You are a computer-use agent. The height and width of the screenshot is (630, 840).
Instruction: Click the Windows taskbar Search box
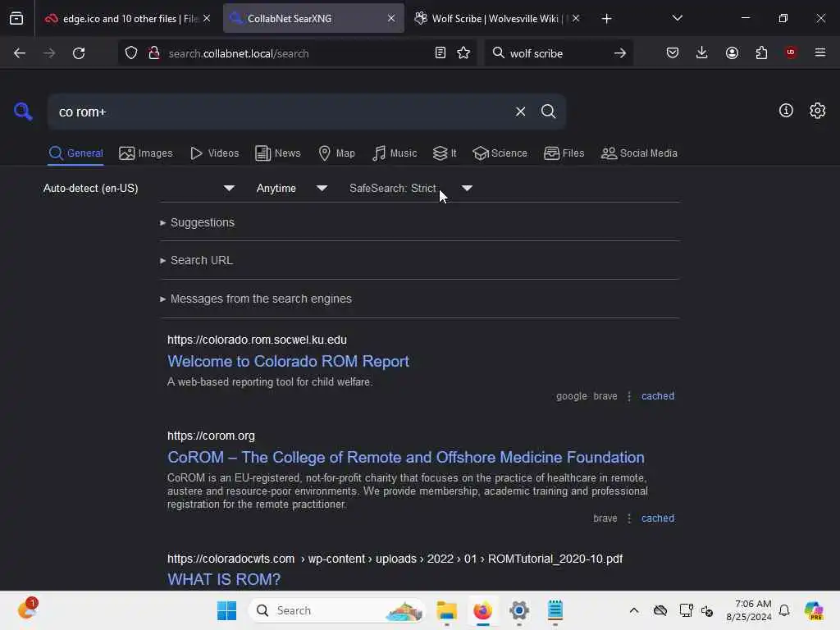[336, 610]
